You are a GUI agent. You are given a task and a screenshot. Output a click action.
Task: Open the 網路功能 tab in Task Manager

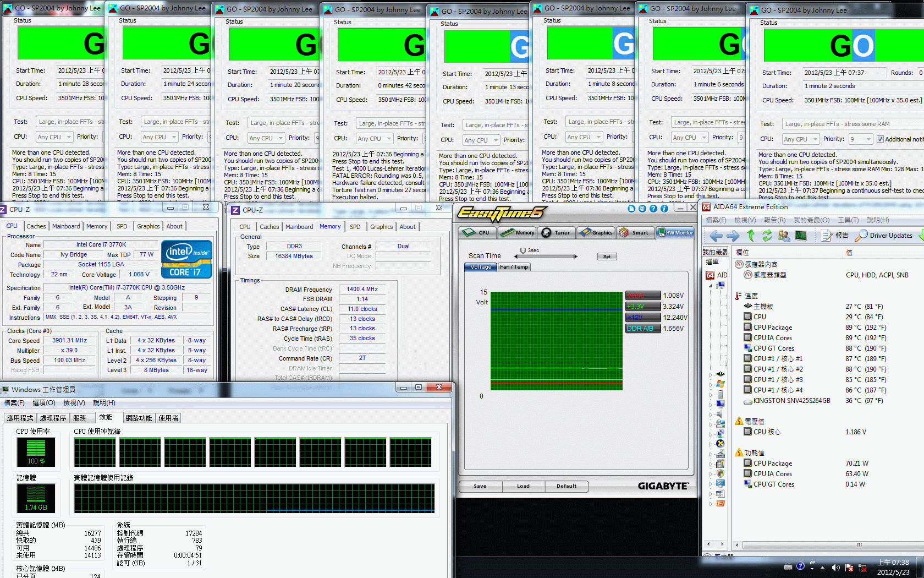139,418
